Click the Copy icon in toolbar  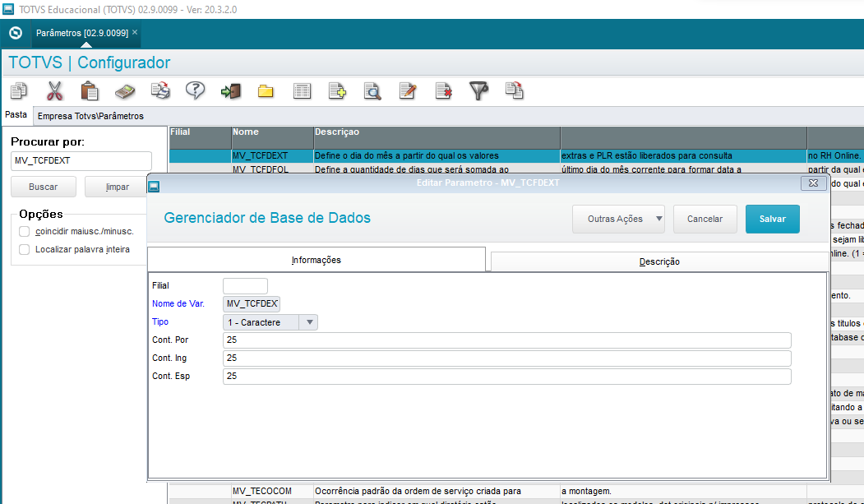[19, 91]
